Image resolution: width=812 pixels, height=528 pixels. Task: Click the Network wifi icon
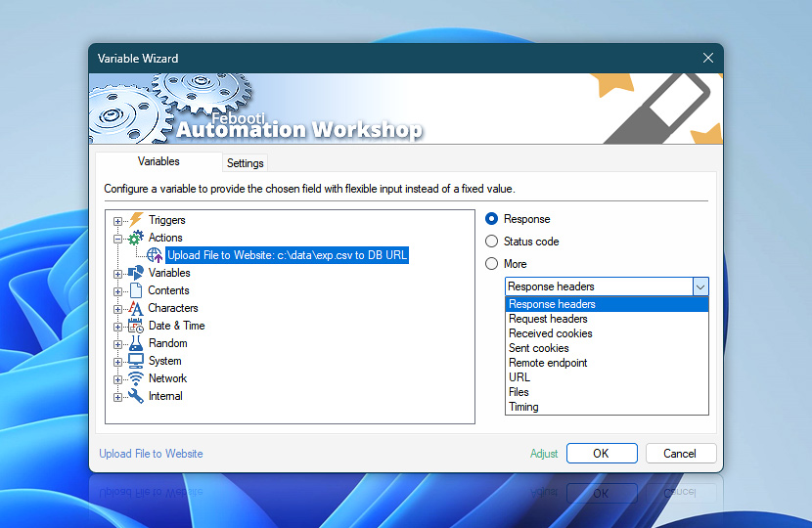tap(136, 378)
